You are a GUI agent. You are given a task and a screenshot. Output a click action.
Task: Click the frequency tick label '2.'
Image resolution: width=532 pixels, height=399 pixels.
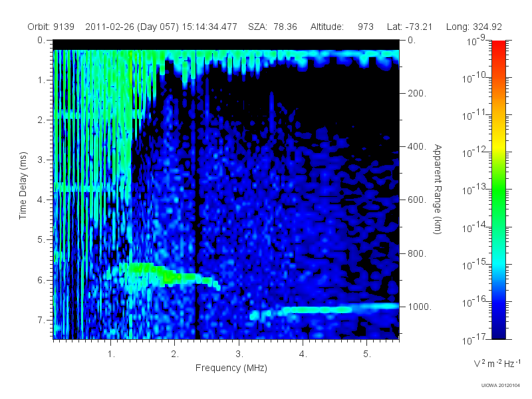[175, 354]
